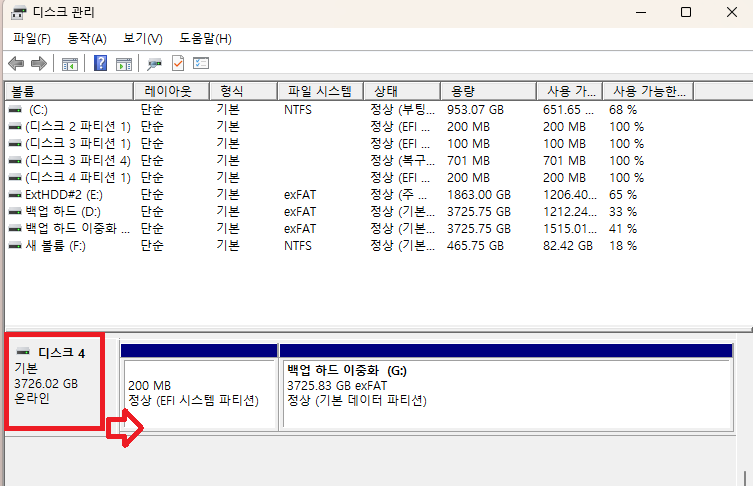Viewport: 753px width, 486px height.
Task: Maximize the Disk Management window
Action: [x=686, y=12]
